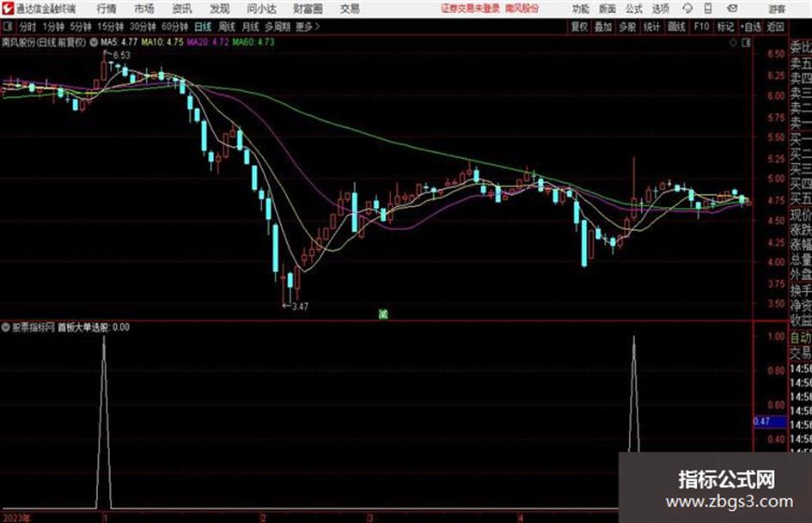Open the 选项 menu
The height and width of the screenshot is (523, 812).
coord(660,9)
